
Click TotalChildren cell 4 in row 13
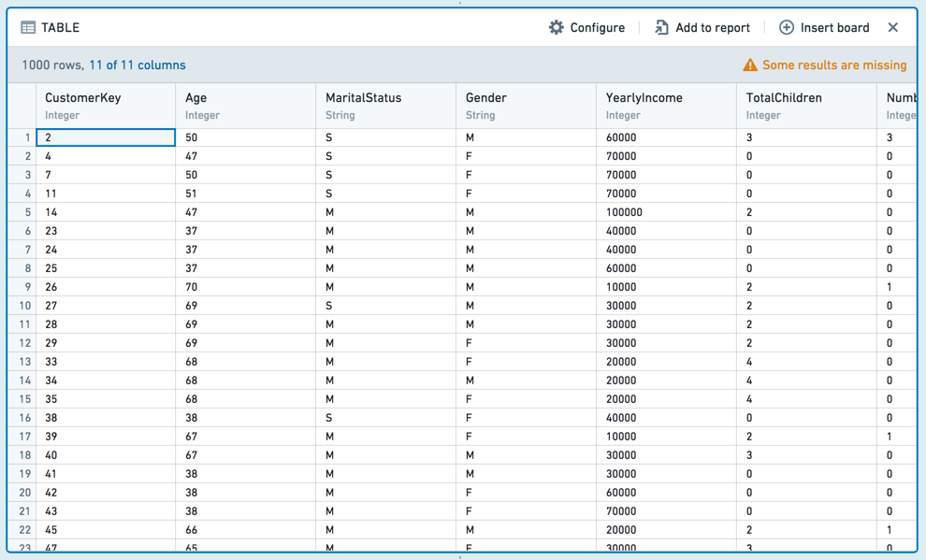[x=806, y=362]
